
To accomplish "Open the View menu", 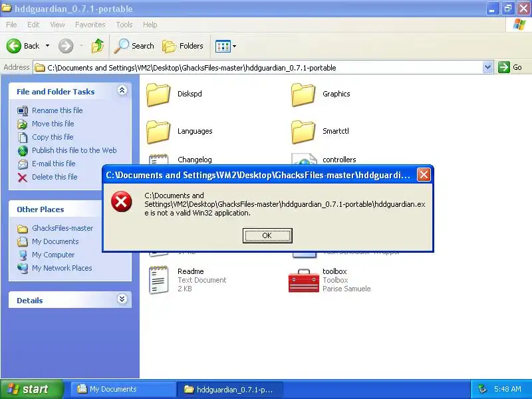I will click(57, 25).
